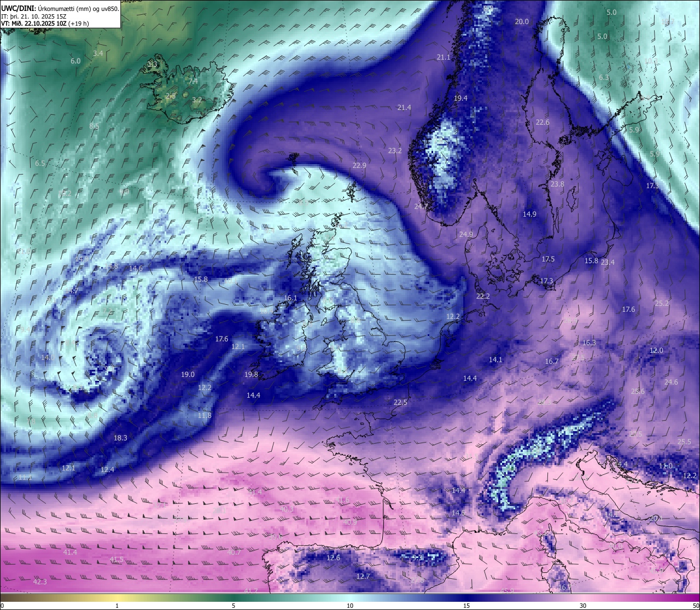Click the 14.5 value over southern France

coord(458,513)
